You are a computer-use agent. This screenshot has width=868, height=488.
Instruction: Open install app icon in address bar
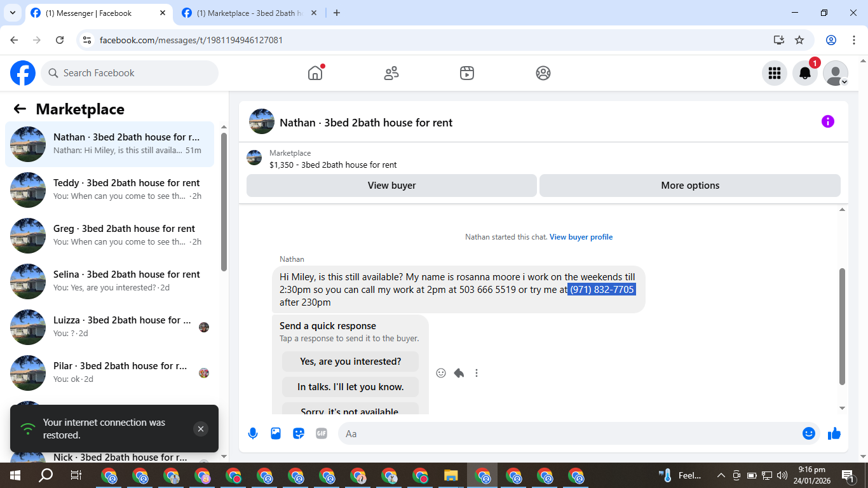pos(779,40)
